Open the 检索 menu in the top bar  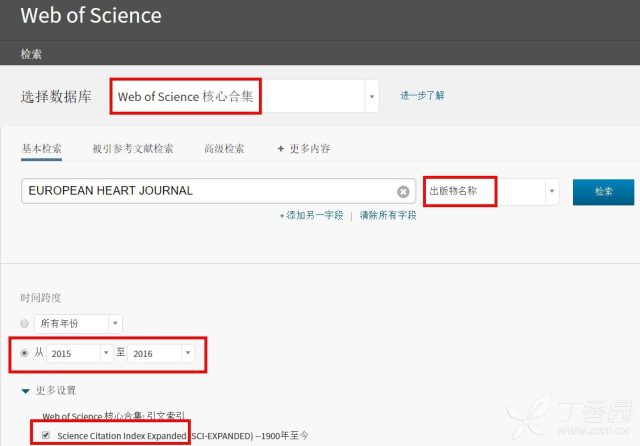(31, 54)
